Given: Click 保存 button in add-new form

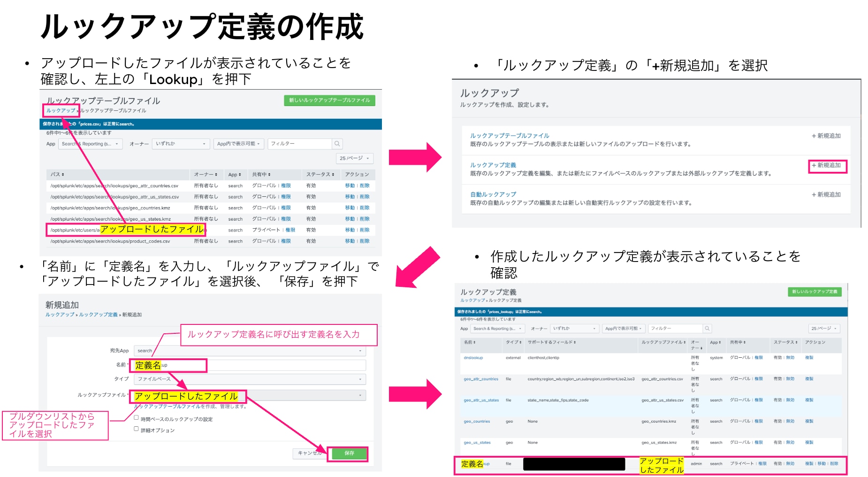Looking at the screenshot, I should click(x=349, y=454).
